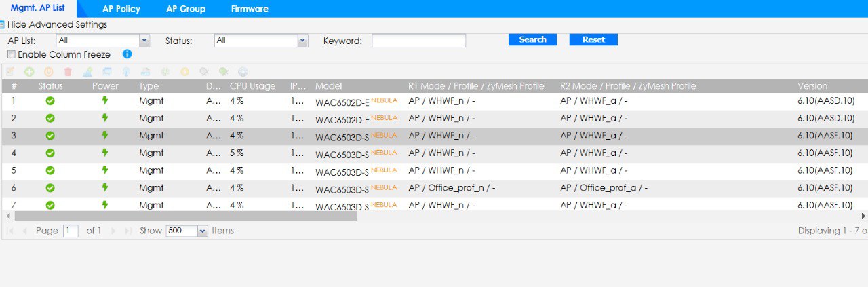Click the NEBULA badge in row 1

pyautogui.click(x=384, y=100)
